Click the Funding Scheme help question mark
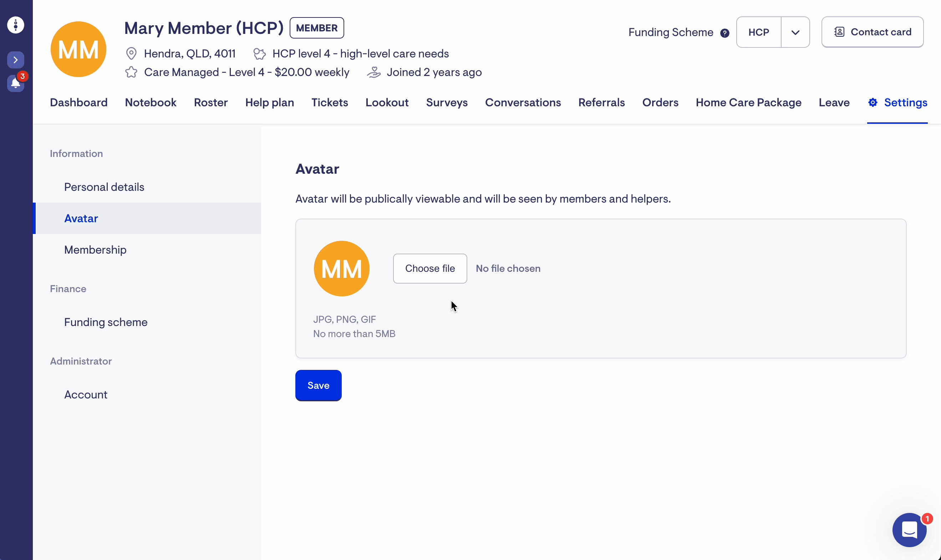941x560 pixels. 724,33
